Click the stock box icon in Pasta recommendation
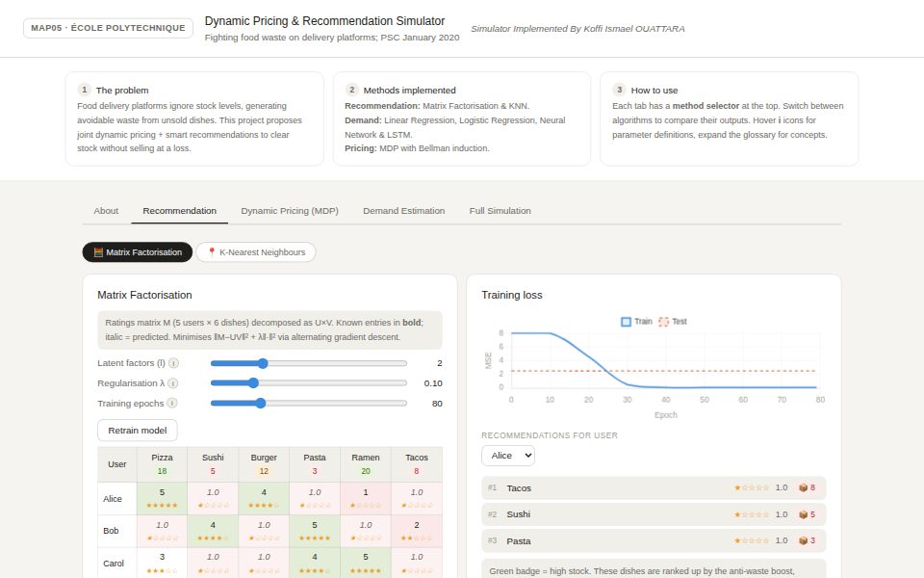 803,540
